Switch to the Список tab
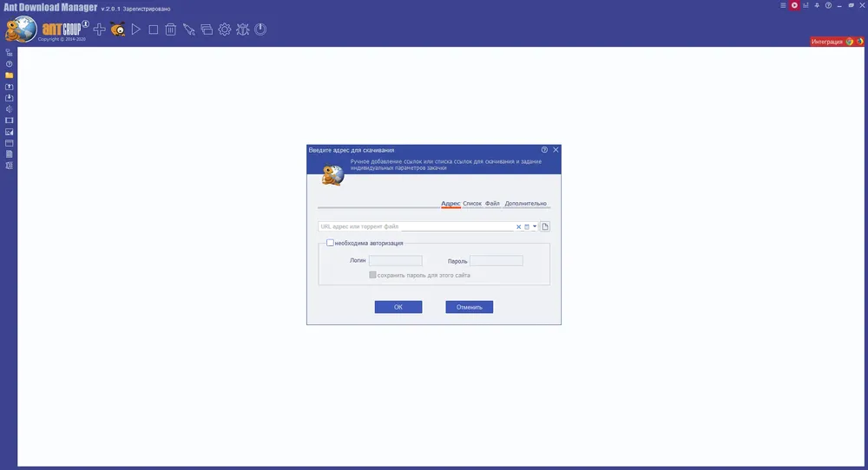The image size is (868, 470). click(472, 204)
